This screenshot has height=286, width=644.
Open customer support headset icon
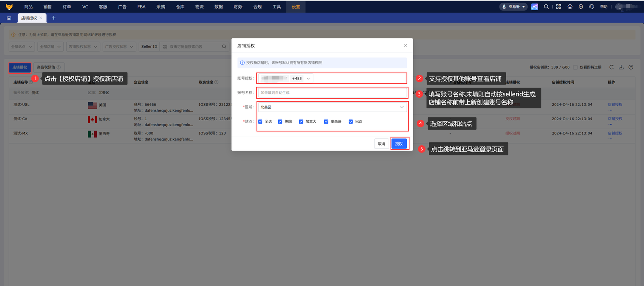[x=591, y=7]
